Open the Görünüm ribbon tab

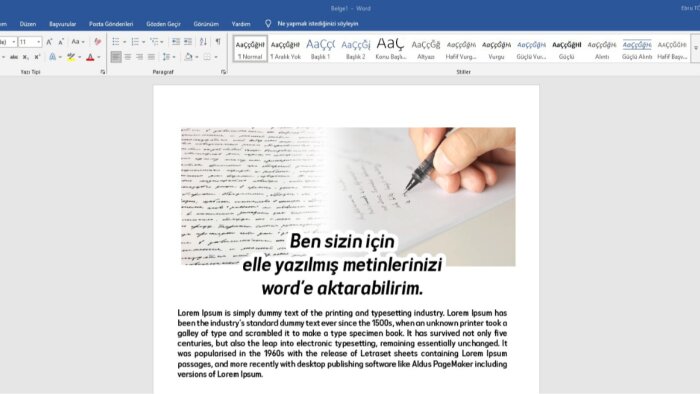click(x=206, y=24)
